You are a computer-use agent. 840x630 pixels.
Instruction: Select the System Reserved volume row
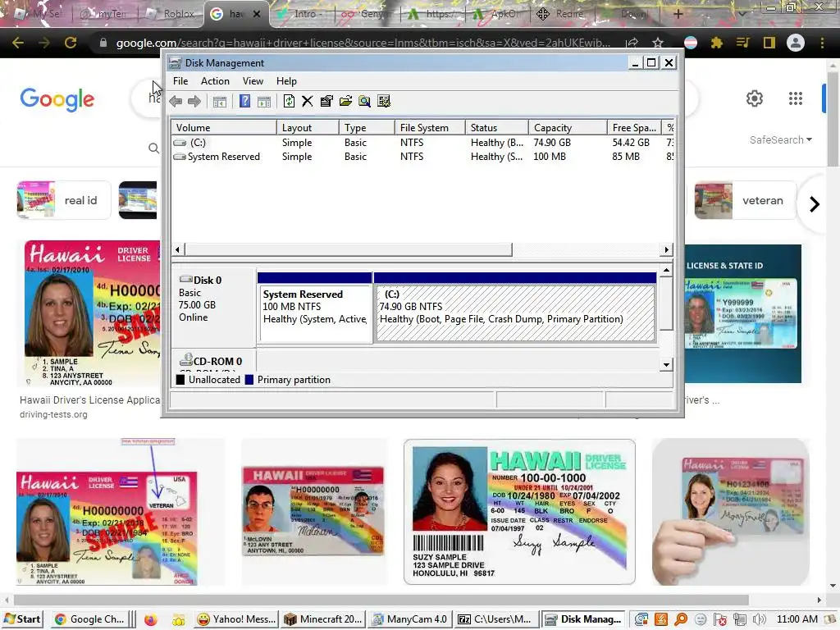pyautogui.click(x=422, y=157)
